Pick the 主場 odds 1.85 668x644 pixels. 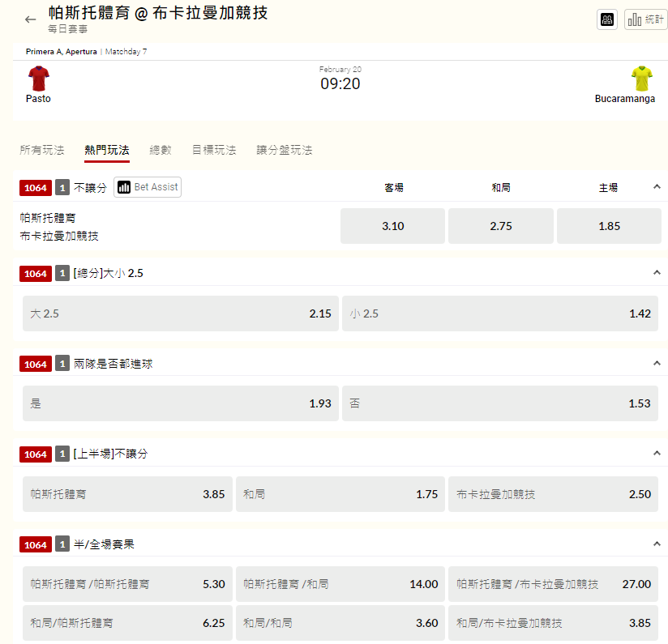tap(609, 226)
